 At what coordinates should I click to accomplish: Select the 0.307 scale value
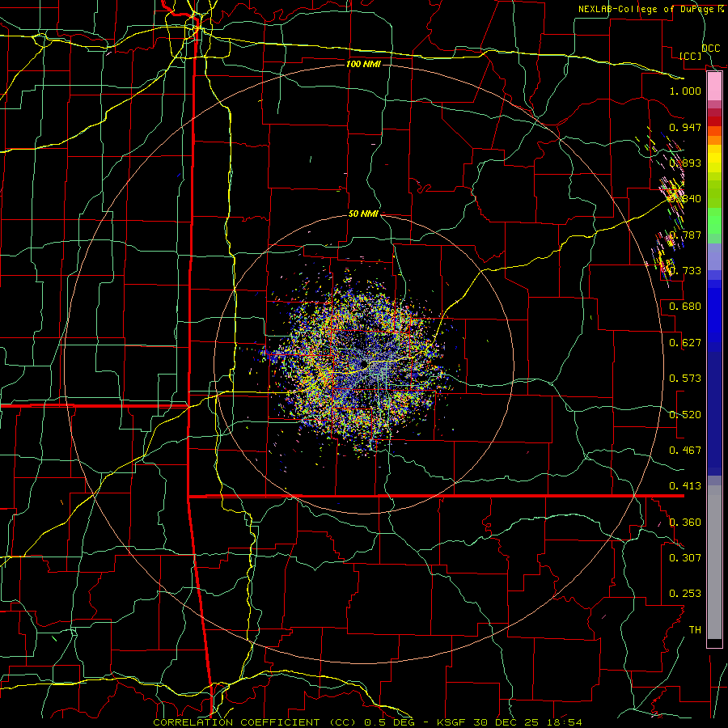point(685,558)
